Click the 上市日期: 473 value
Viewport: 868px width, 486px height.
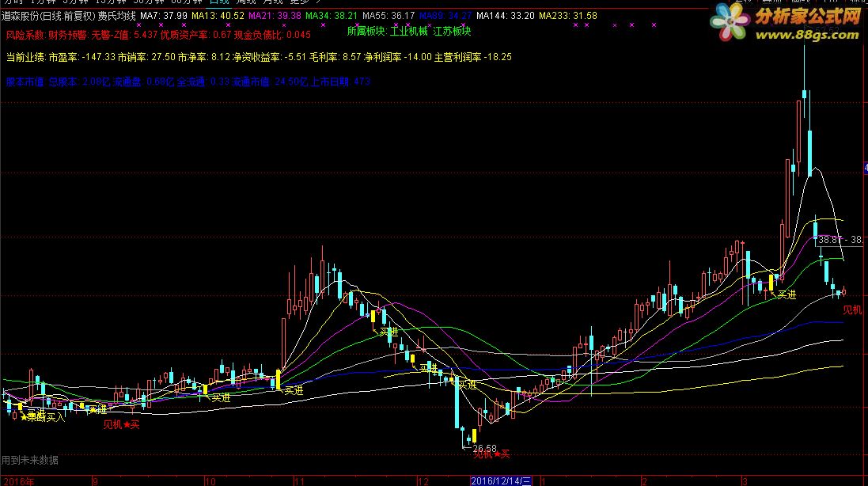340,82
